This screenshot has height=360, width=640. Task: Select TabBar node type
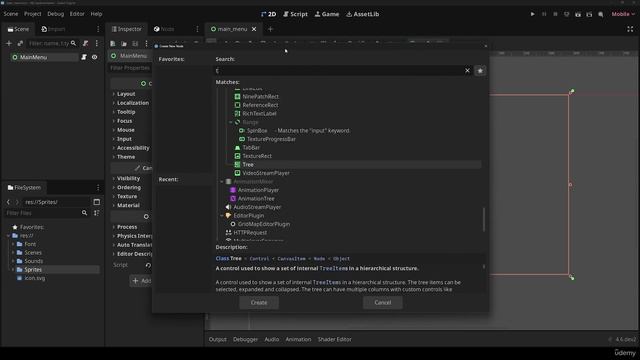pyautogui.click(x=251, y=148)
